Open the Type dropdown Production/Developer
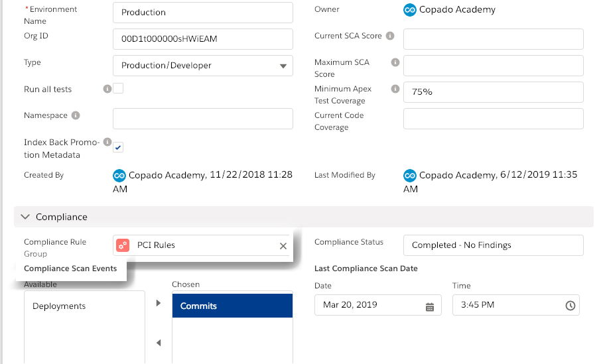The height and width of the screenshot is (364, 603). (203, 66)
